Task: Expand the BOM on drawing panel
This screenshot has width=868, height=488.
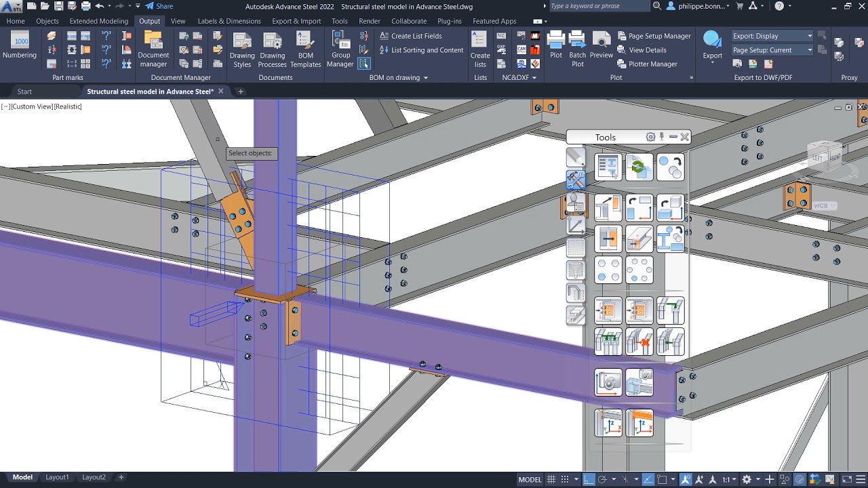Action: coord(399,77)
